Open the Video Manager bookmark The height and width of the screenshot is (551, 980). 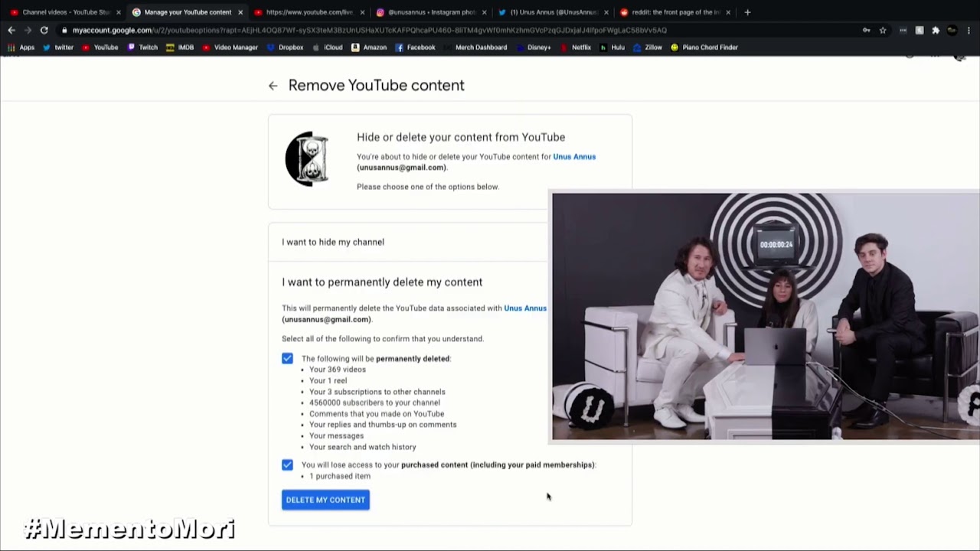click(x=230, y=47)
